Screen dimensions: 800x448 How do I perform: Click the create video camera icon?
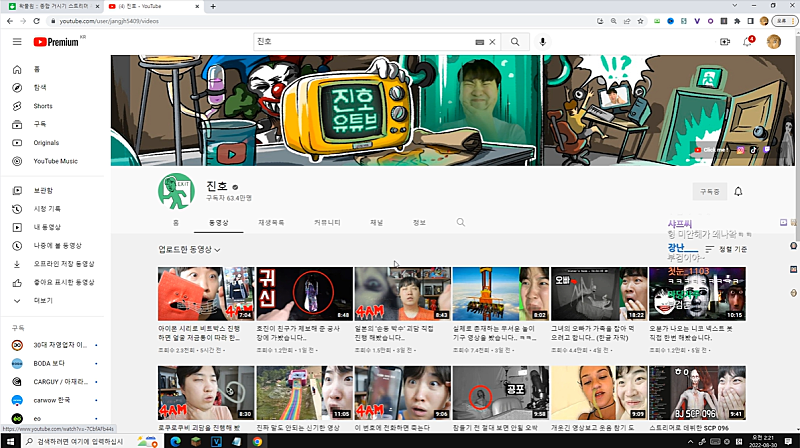pos(725,42)
